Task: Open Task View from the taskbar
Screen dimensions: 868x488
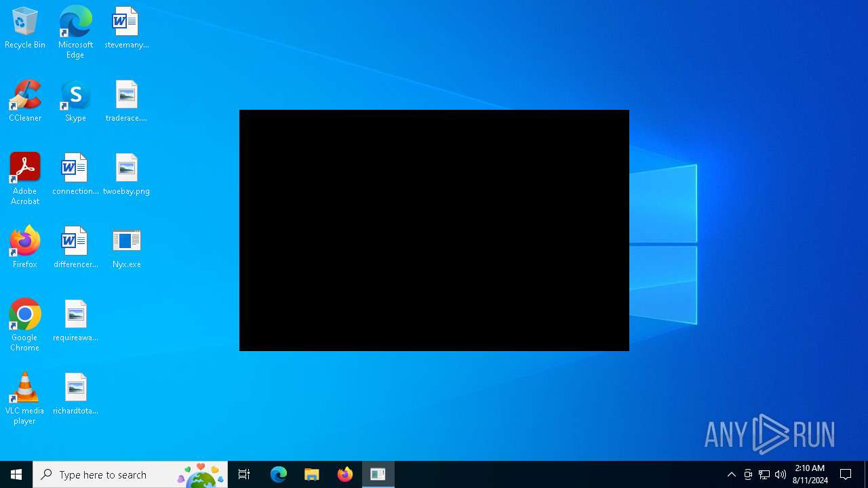Action: [x=244, y=474]
